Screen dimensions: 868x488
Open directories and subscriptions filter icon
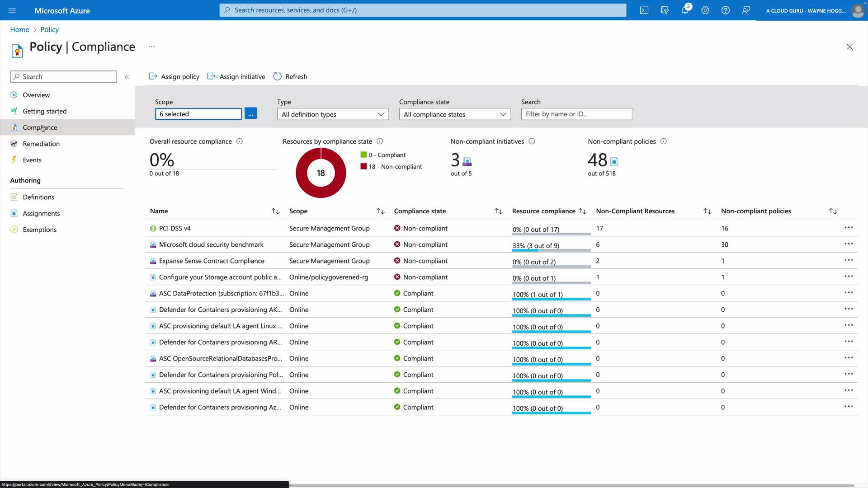tap(665, 10)
